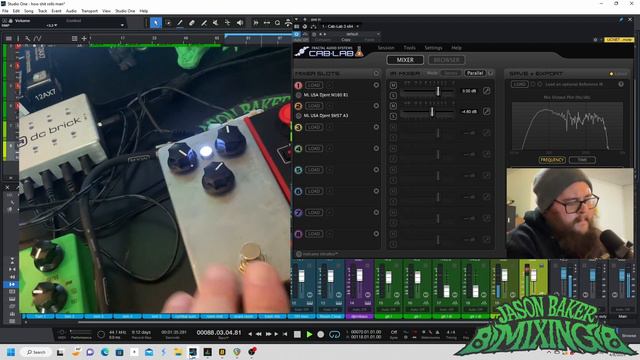Click the track list icon
640x360 pixels.
tap(9, 38)
